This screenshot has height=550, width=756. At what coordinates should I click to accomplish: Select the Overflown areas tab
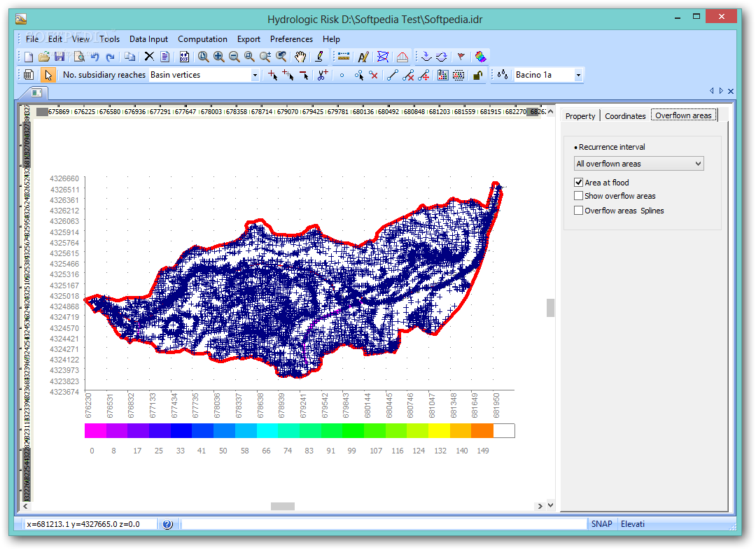[683, 115]
